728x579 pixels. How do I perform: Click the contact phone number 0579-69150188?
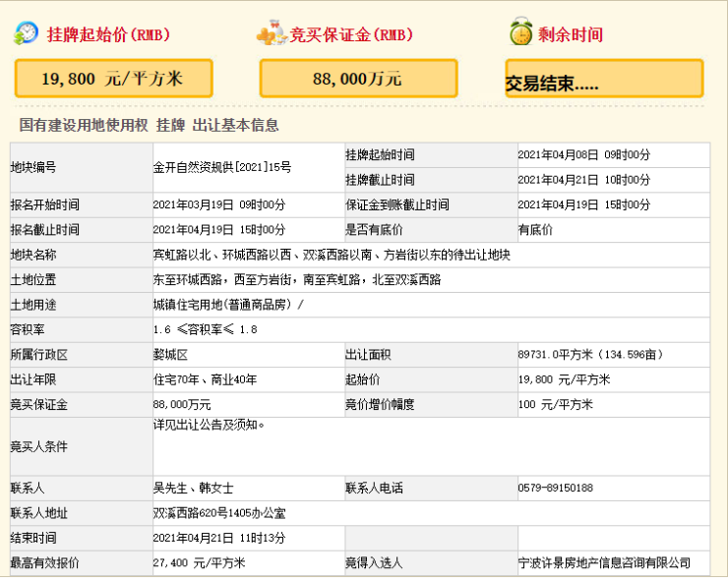click(555, 488)
